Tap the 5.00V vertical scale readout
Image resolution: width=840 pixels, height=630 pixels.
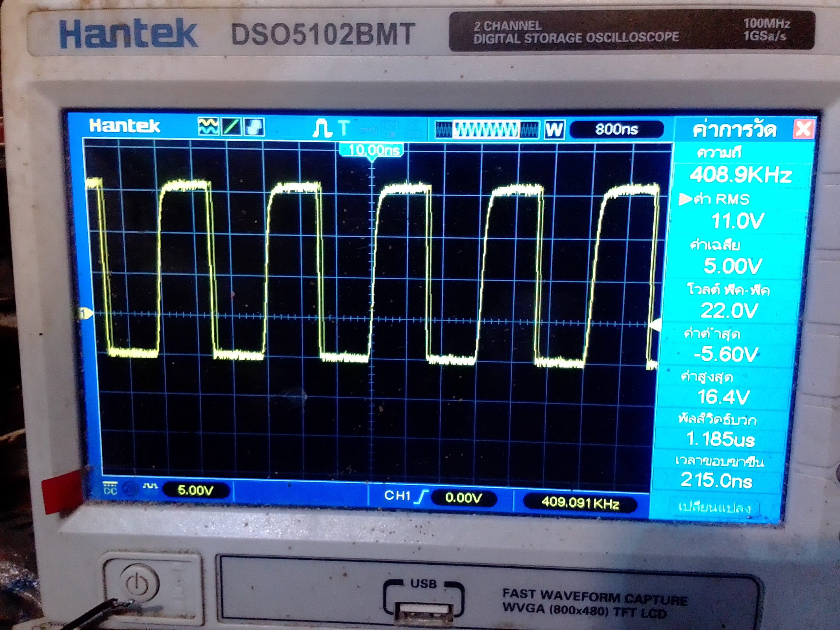[196, 490]
